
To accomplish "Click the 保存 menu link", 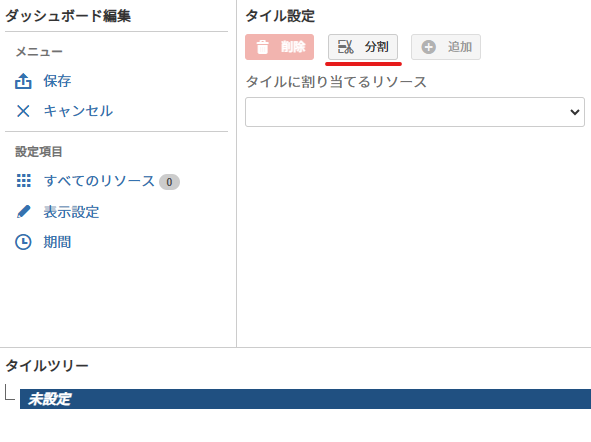I will point(57,81).
